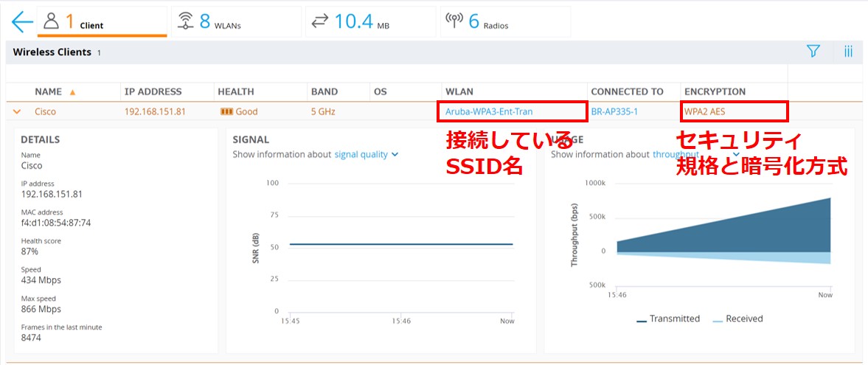868x365 pixels.
Task: Click the SNR line in signal chart
Action: 401,244
